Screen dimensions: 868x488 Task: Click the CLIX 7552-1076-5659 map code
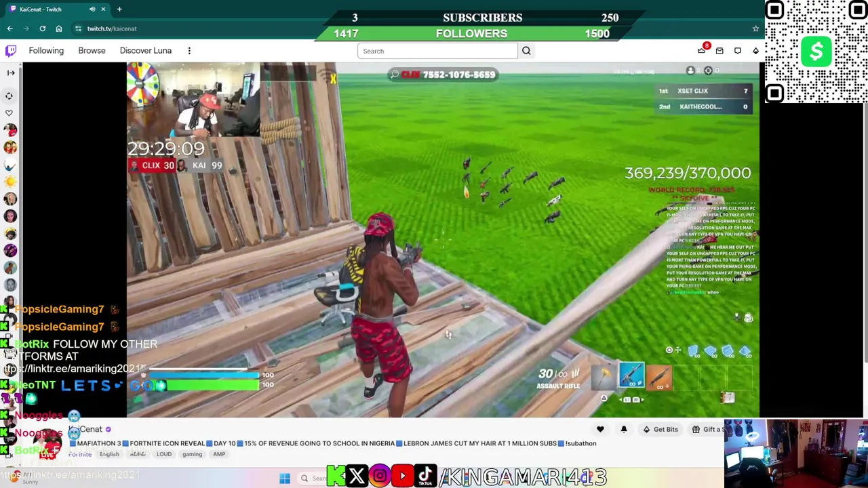(443, 75)
